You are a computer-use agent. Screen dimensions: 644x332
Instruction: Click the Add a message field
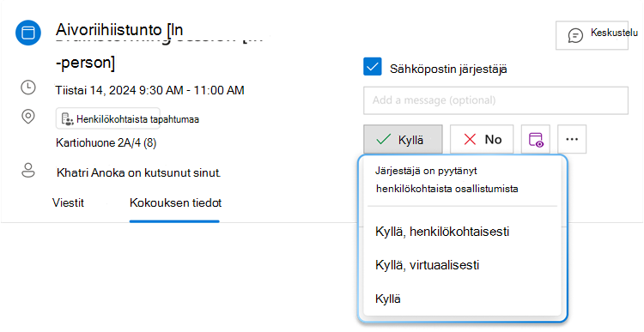point(495,100)
